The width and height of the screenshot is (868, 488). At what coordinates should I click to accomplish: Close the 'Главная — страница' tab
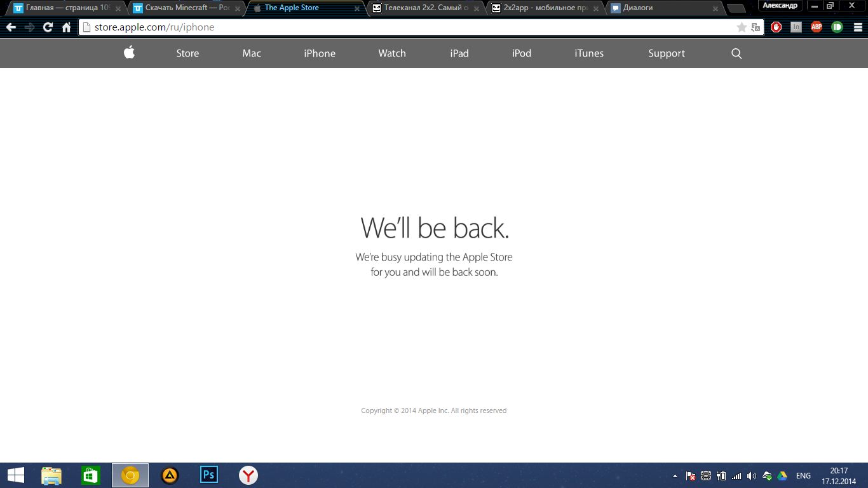118,9
